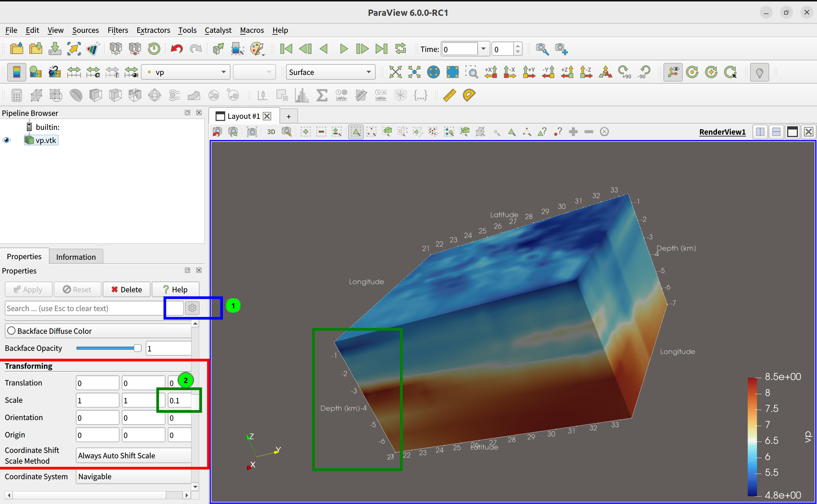
Task: Open the Catalyst menu
Action: (x=218, y=30)
